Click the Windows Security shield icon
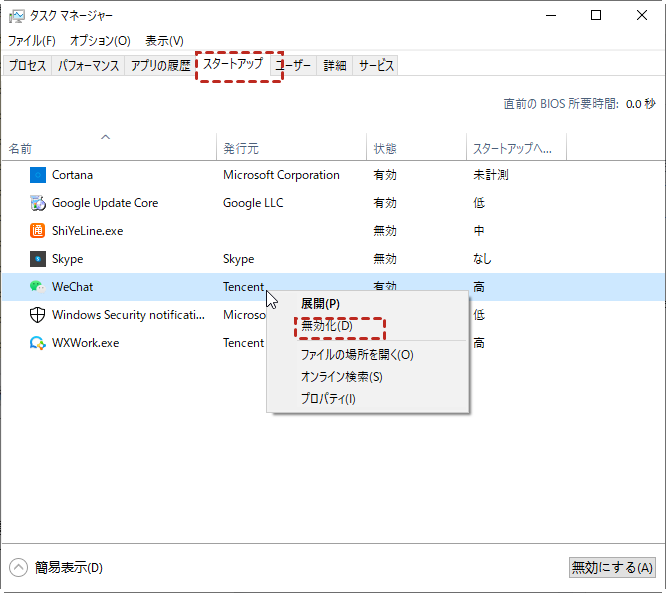 [x=38, y=315]
